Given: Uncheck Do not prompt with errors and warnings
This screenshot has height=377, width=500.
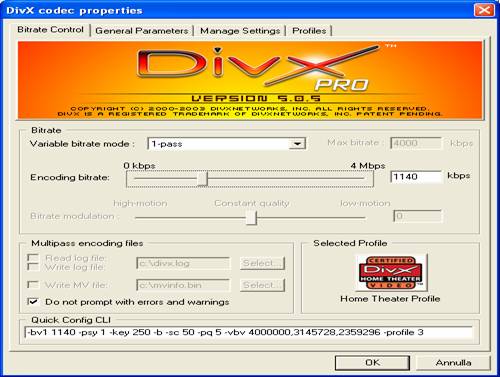Looking at the screenshot, I should tap(33, 302).
